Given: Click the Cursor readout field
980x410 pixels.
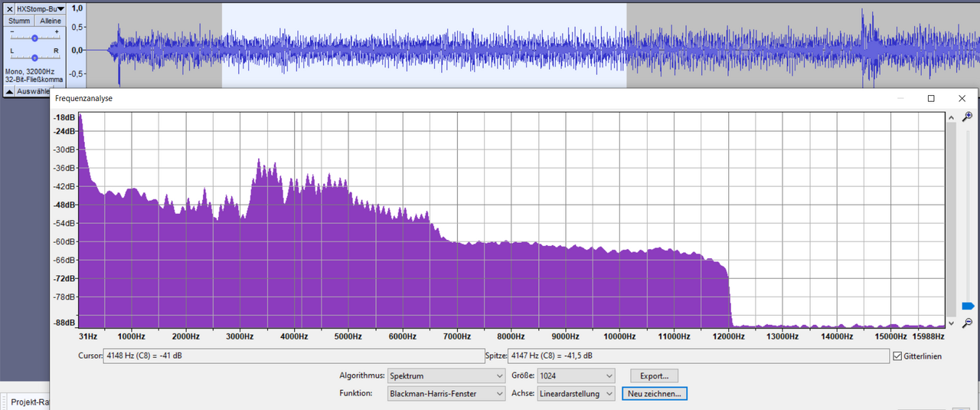Looking at the screenshot, I should click(293, 356).
